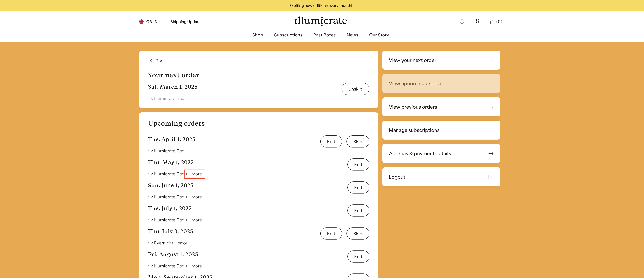Click the illumicrate logo
Viewport: 644px width, 278px height.
coord(320,21)
